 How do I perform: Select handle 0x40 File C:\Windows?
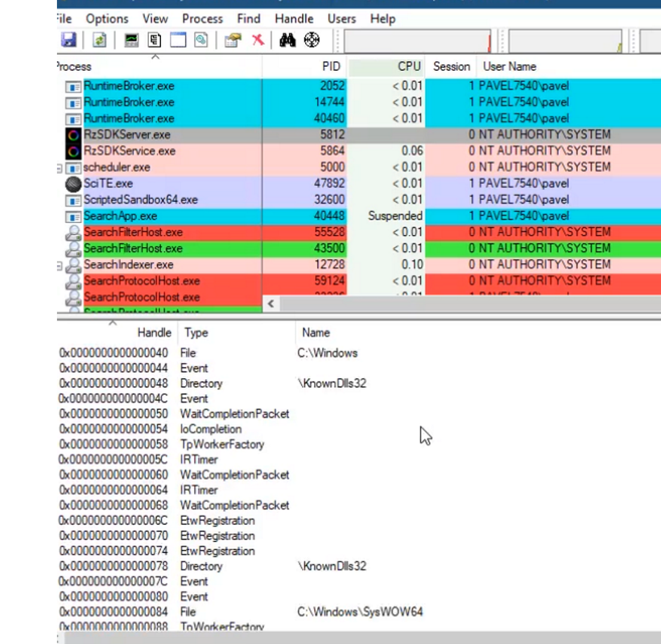359,353
